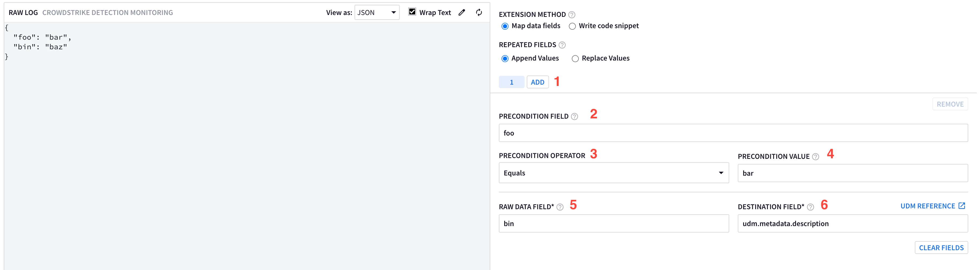
Task: Click the CLEAR FIELDS button
Action: tap(941, 247)
